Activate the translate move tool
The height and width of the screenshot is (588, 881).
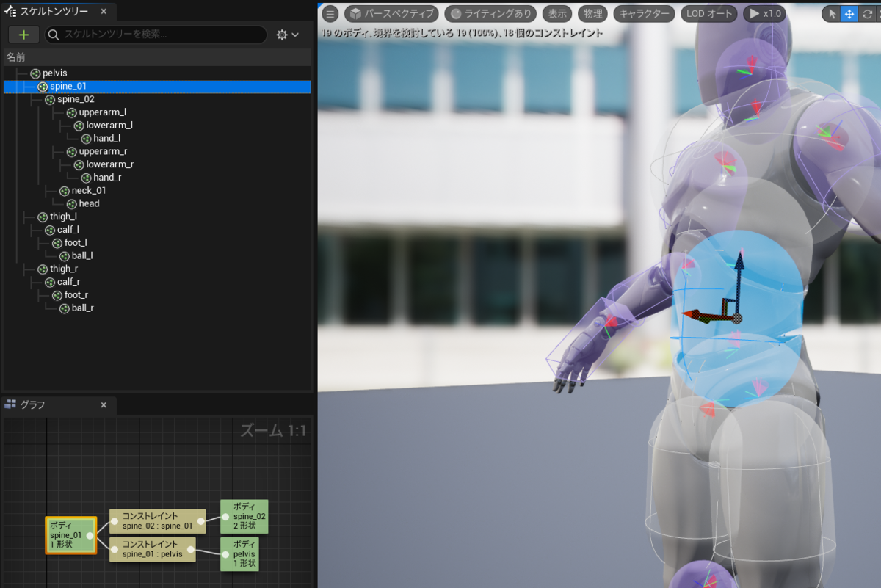click(849, 14)
